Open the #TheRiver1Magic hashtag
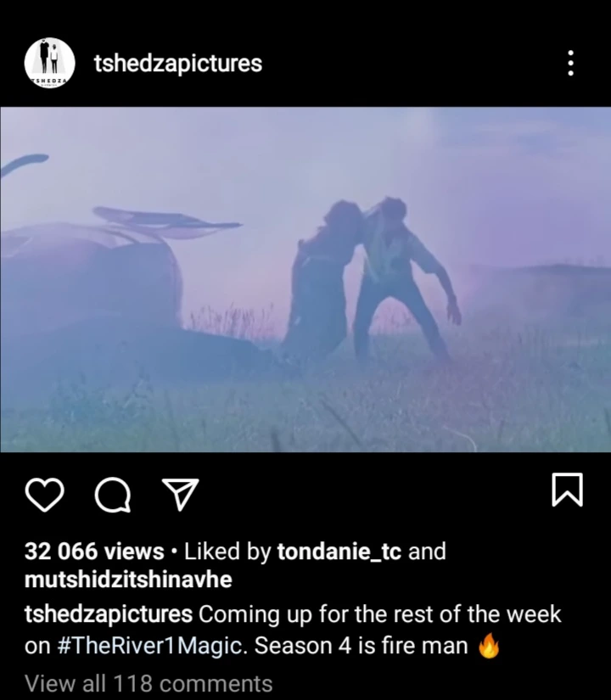The width and height of the screenshot is (611, 700). pyautogui.click(x=151, y=646)
